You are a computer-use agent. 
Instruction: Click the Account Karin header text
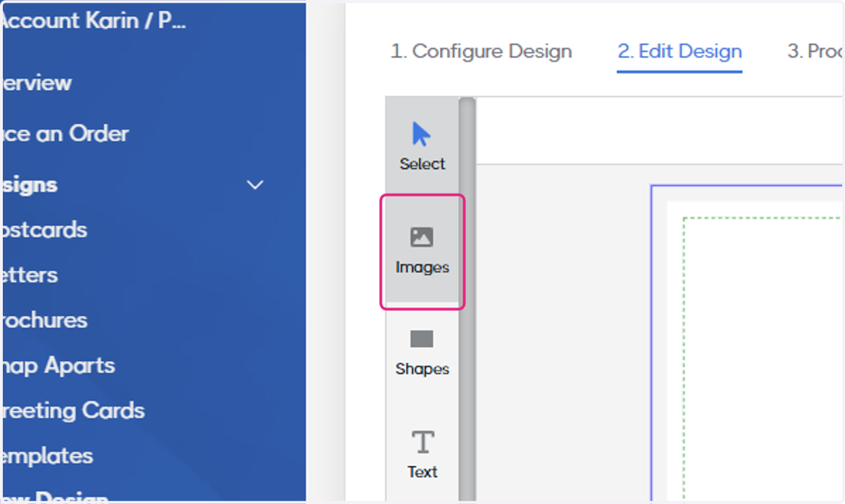94,20
